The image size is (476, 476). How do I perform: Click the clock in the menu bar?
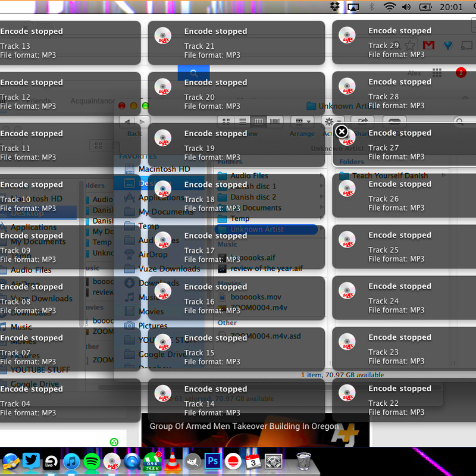coord(452,7)
